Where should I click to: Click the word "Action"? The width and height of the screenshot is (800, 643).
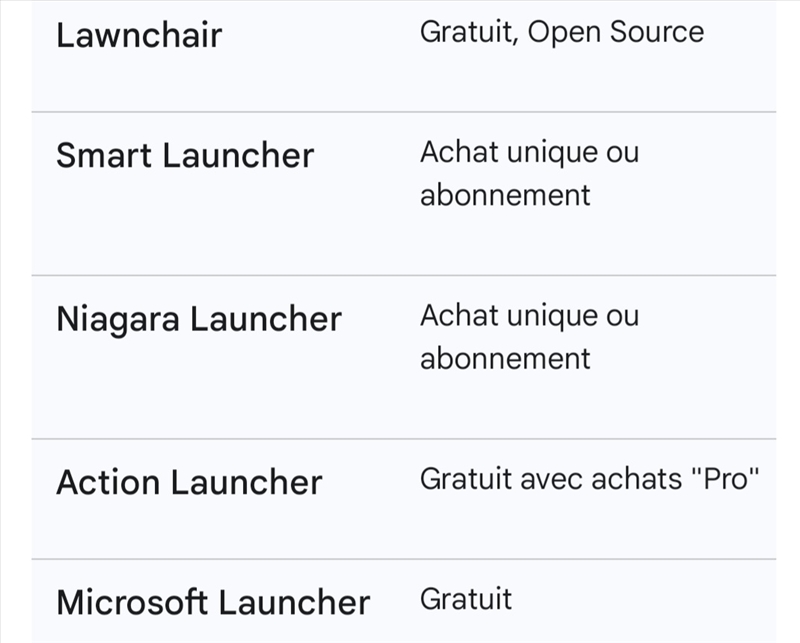[x=108, y=482]
